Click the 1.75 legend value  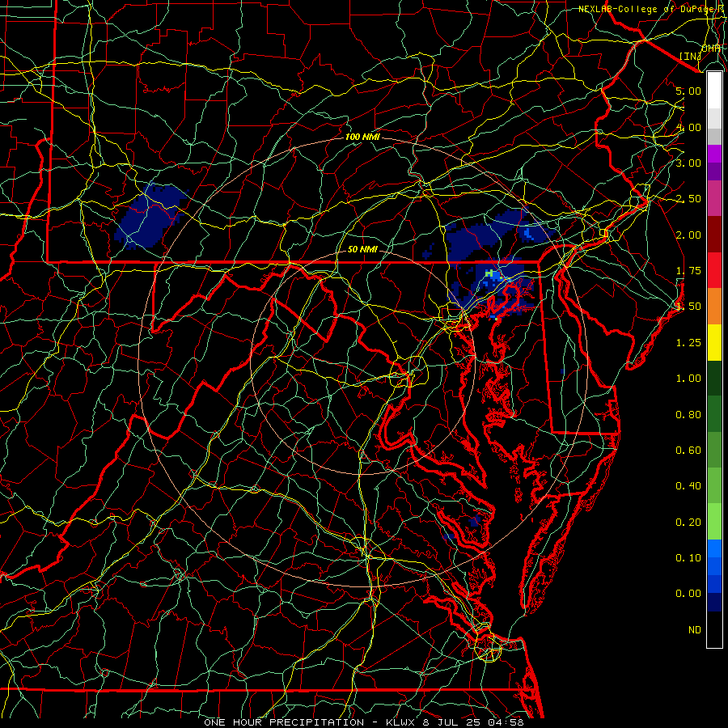[688, 271]
